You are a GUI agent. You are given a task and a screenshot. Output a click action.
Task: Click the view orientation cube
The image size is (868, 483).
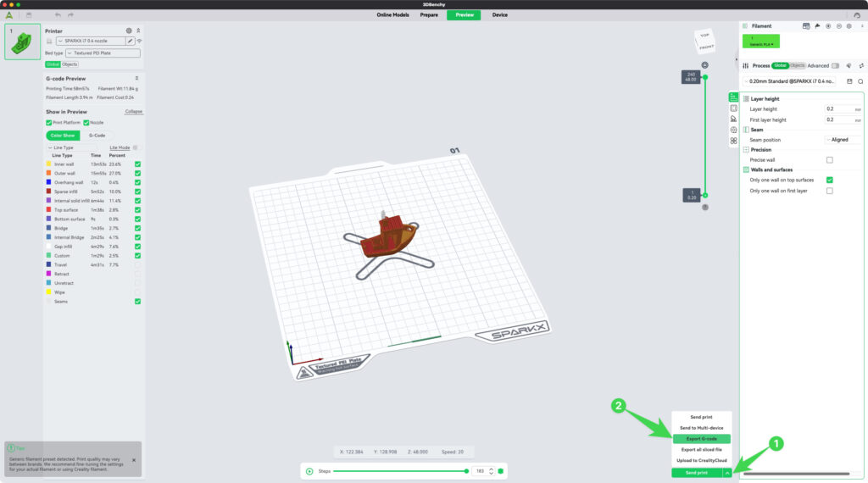pyautogui.click(x=704, y=41)
